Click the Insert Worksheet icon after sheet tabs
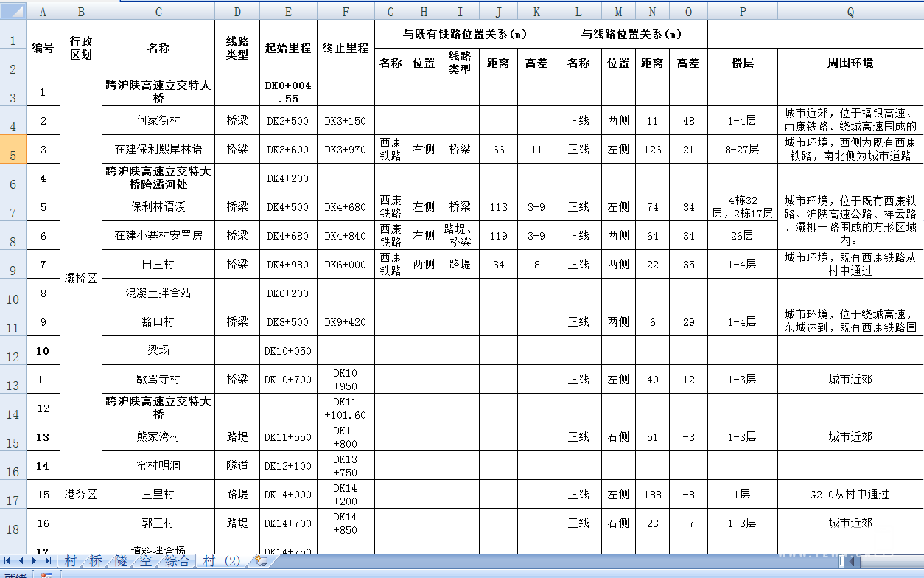The image size is (924, 578). 262,562
